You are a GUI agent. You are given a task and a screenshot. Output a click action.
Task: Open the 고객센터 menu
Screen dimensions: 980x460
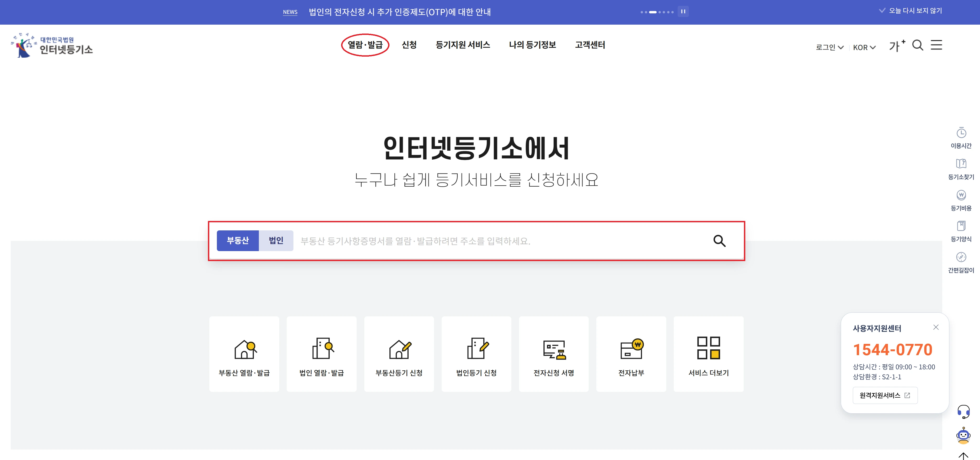click(589, 45)
